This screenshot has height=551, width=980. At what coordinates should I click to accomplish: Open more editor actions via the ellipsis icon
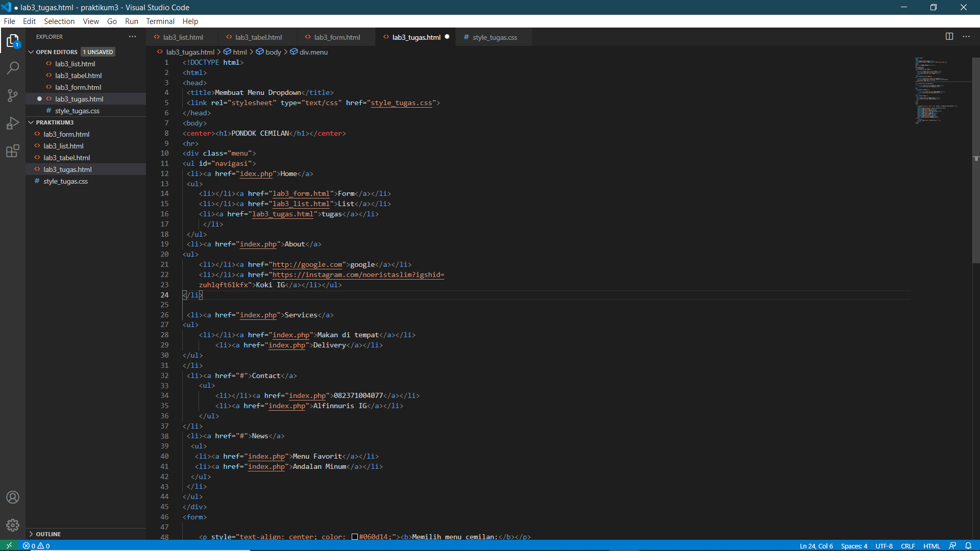[967, 36]
